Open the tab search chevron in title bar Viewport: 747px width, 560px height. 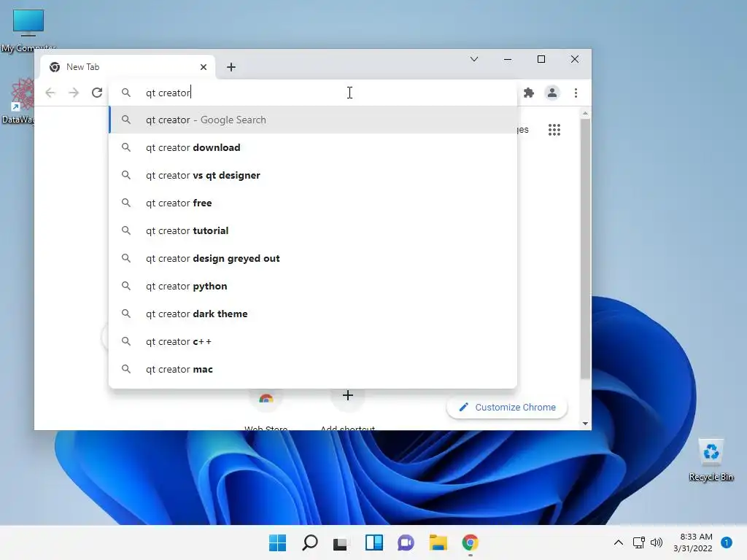[474, 59]
